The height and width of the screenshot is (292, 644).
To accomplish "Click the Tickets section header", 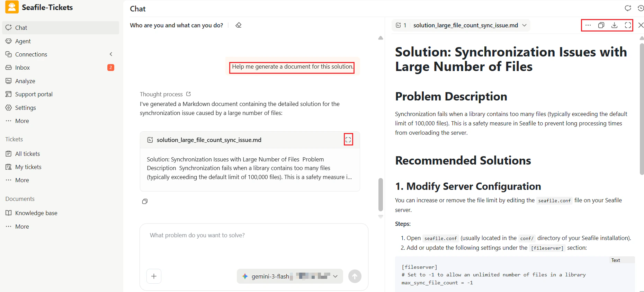I will [14, 139].
